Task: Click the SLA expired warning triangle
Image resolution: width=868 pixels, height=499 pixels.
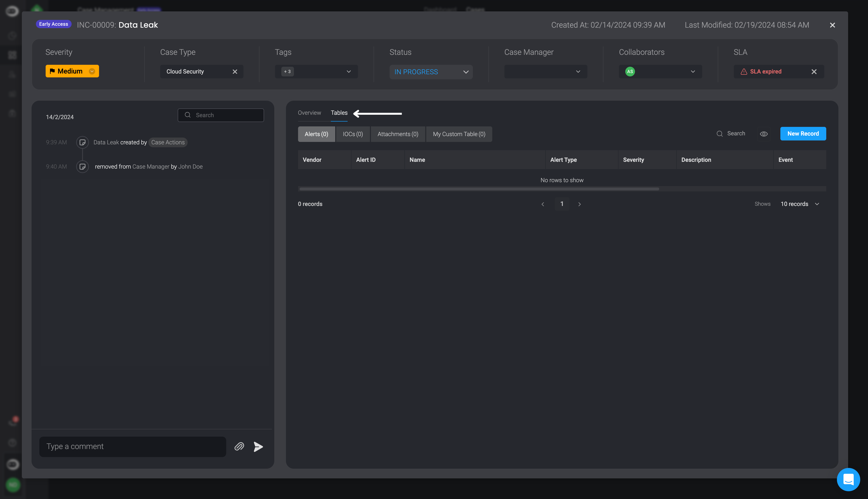Action: pos(743,72)
